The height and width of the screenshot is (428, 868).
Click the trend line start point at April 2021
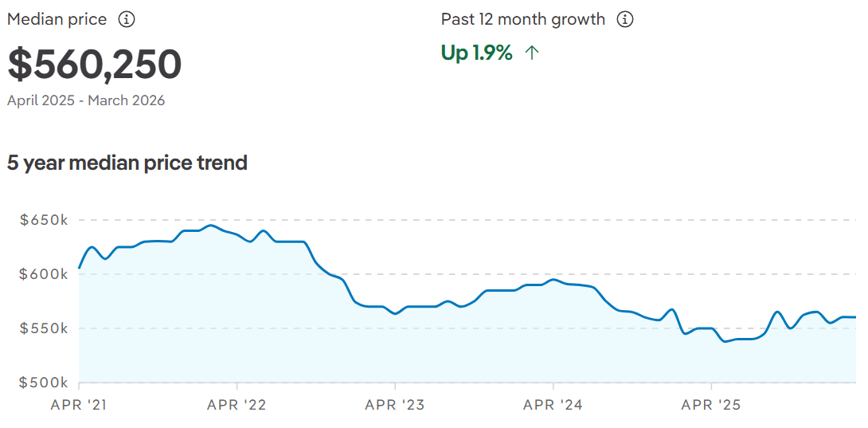[x=80, y=268]
